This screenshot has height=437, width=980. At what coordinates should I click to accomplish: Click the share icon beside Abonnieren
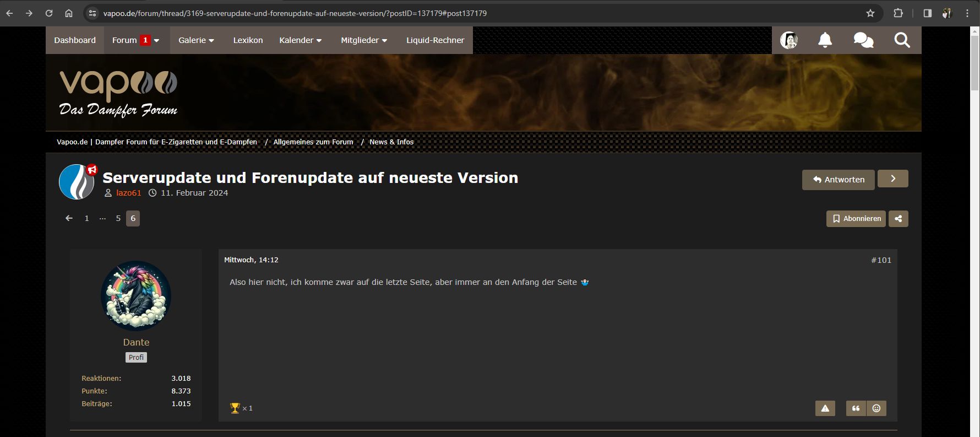(x=898, y=219)
